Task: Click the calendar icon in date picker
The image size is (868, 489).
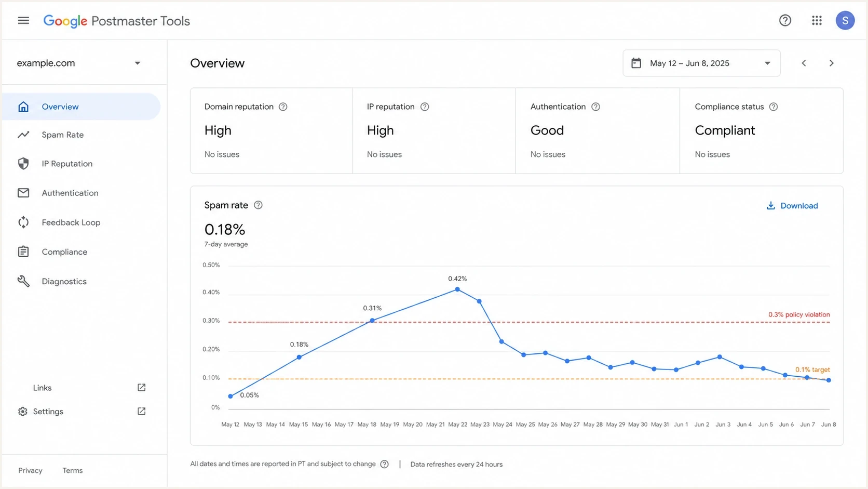Action: pyautogui.click(x=636, y=63)
